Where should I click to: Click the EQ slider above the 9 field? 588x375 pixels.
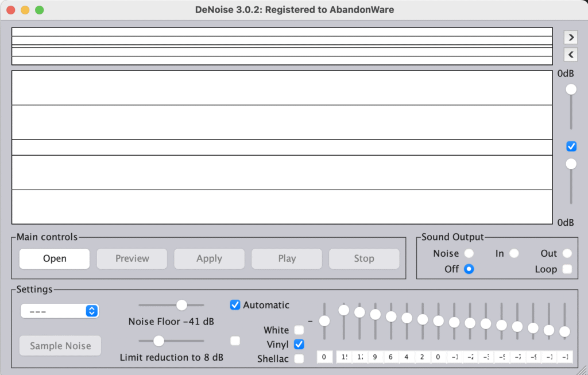tap(376, 322)
